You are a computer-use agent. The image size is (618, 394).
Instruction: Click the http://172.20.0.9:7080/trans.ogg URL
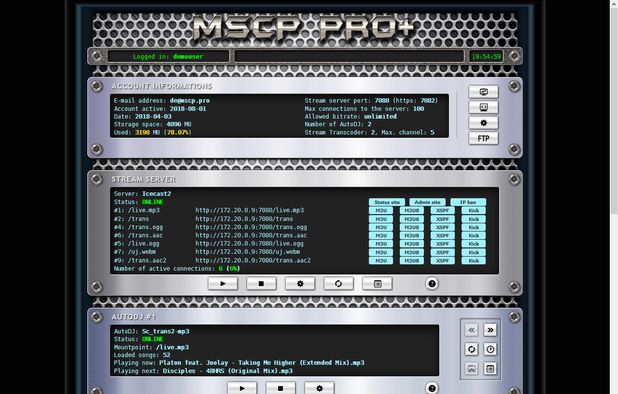coord(251,227)
